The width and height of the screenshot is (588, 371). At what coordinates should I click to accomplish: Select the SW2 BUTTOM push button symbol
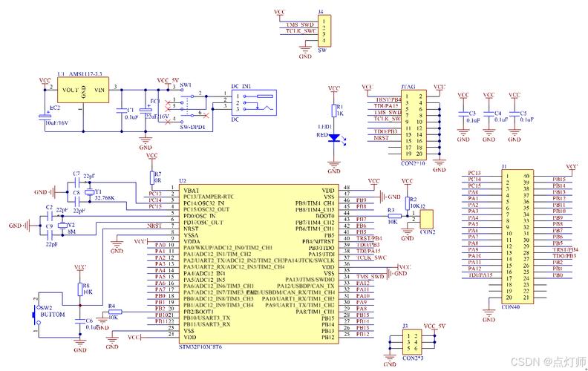(36, 315)
